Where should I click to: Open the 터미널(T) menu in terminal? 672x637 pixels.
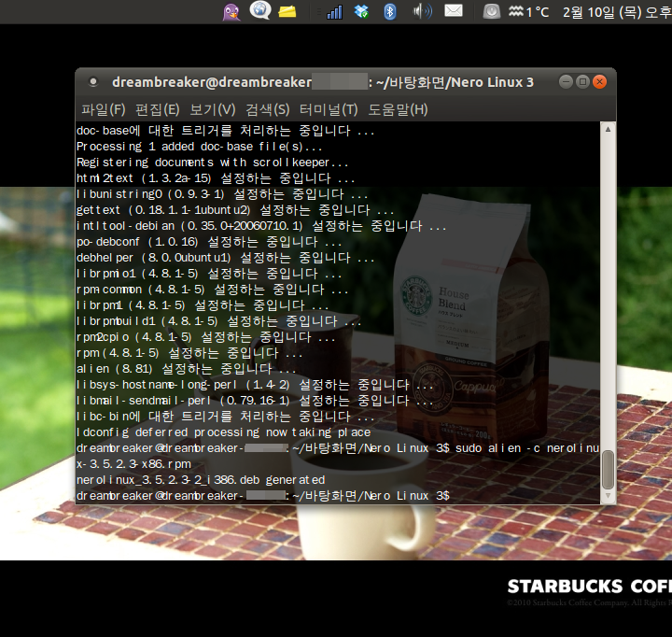pos(329,110)
